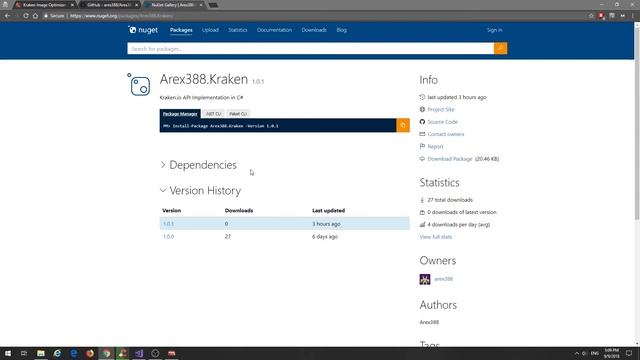Click View full stats link

(x=436, y=237)
